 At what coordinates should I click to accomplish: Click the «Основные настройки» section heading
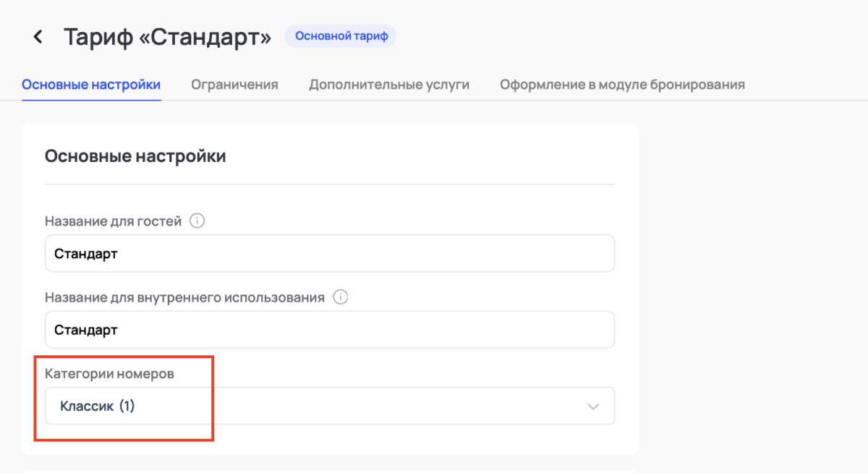(x=135, y=155)
